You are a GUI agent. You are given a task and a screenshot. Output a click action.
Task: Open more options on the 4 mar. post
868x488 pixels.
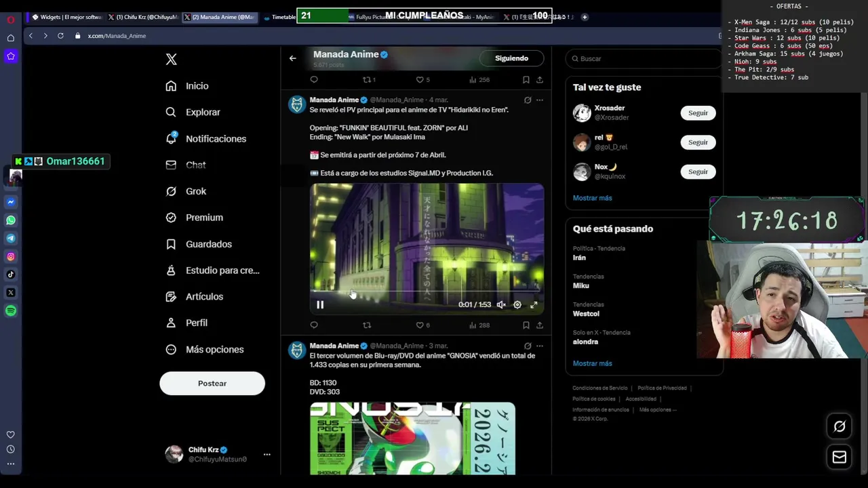click(x=540, y=100)
